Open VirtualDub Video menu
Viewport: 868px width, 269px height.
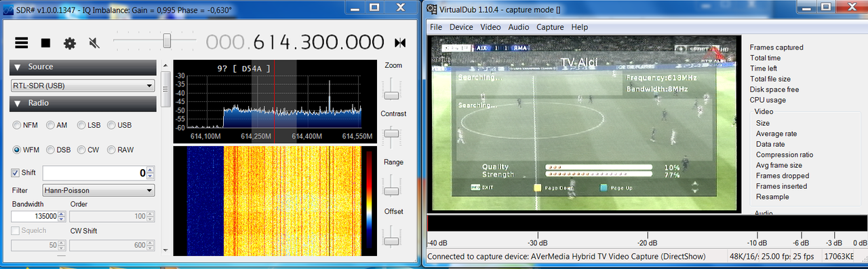[490, 27]
